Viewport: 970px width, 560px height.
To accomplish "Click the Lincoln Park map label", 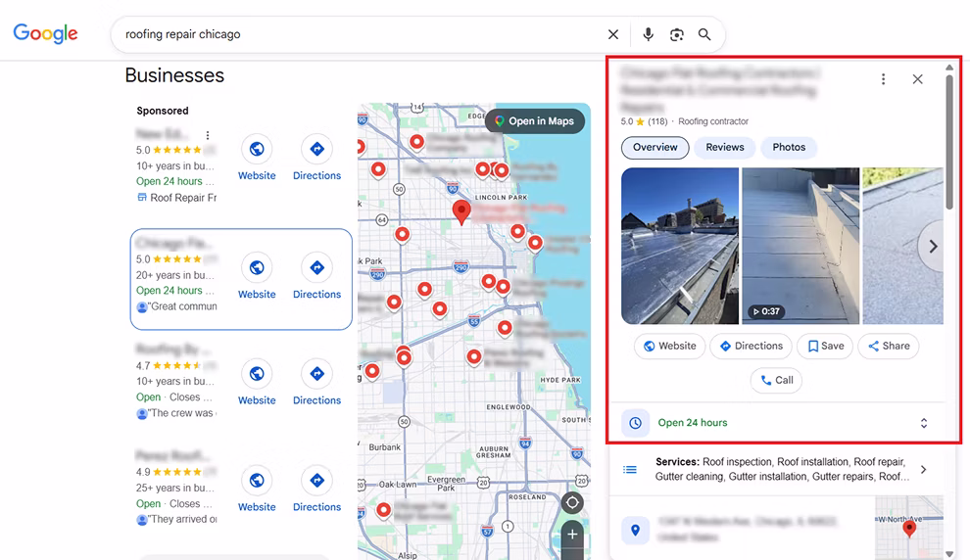I will 501,197.
